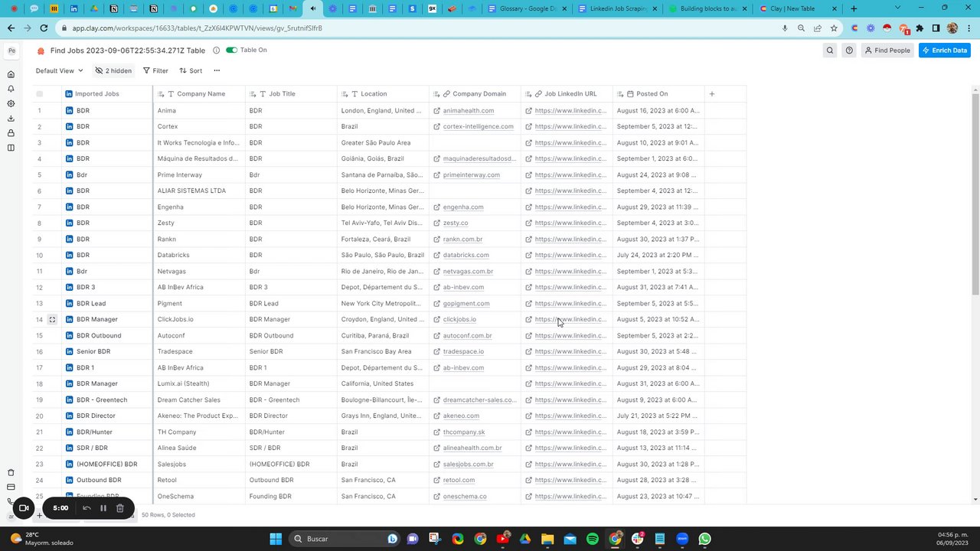Open Chrome extensions puzzle icon
This screenshot has width=980, height=551.
[x=920, y=28]
